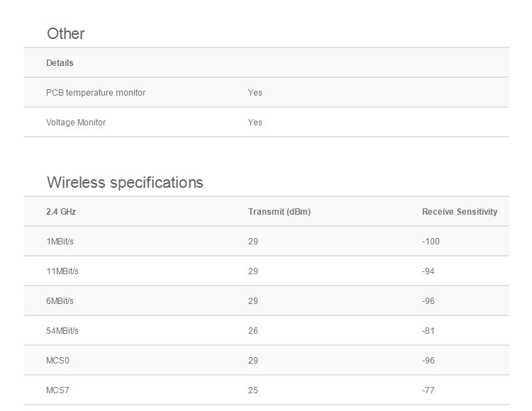Viewport: 532px width, 411px height.
Task: Click the -77 sensitivity value for MCS7
Action: click(x=428, y=390)
